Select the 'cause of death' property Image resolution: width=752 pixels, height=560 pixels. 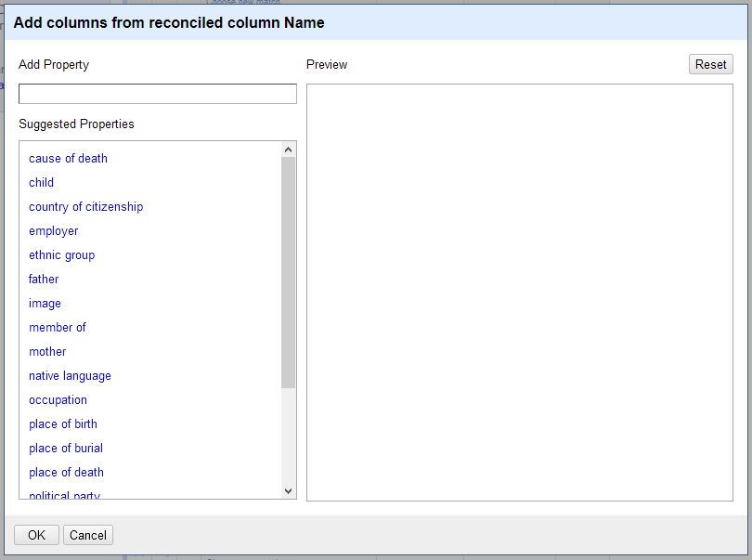(x=68, y=158)
